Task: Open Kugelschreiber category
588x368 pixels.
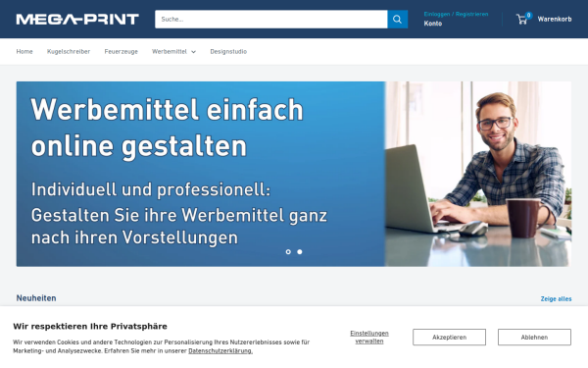Action: coord(69,51)
